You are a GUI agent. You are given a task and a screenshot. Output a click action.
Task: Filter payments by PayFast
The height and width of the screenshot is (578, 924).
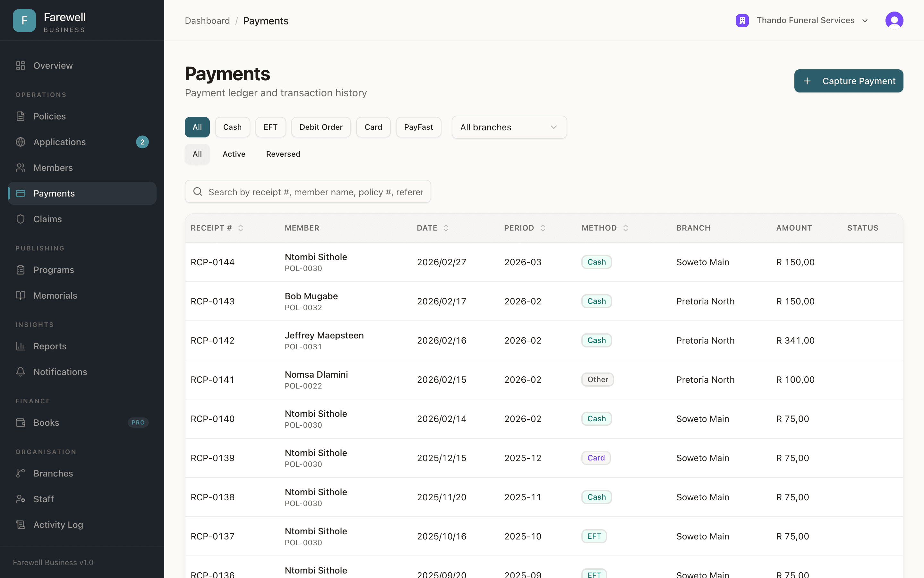(x=418, y=127)
